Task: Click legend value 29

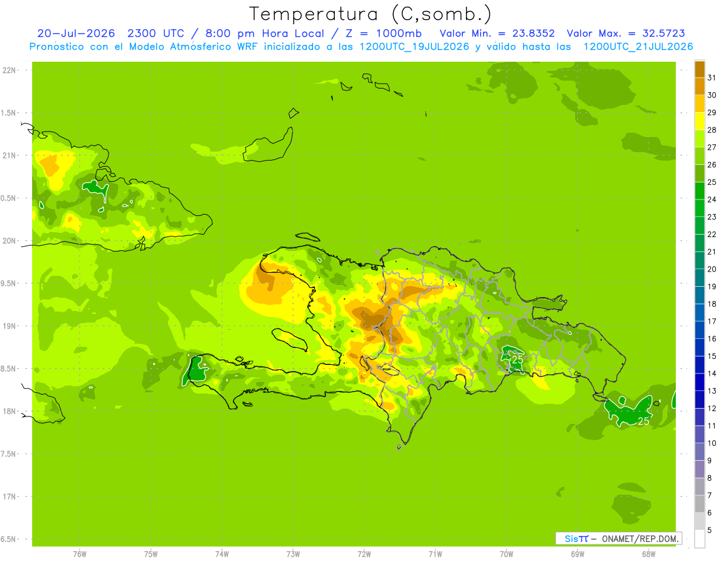Action: click(x=712, y=113)
